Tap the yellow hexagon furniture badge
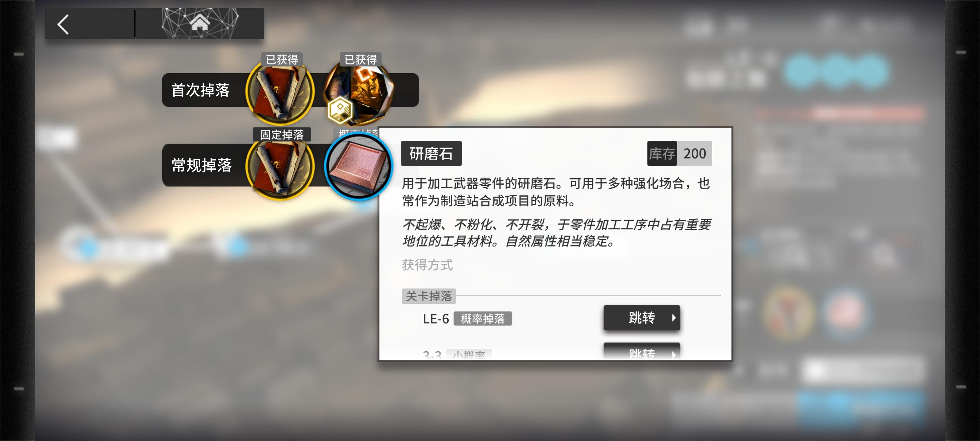The width and height of the screenshot is (980, 441). coord(340,110)
